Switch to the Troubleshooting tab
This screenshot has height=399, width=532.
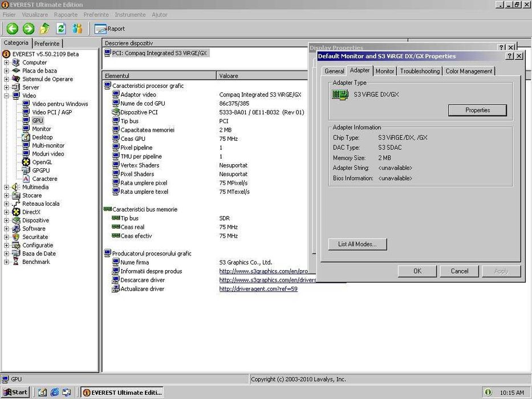coord(420,71)
